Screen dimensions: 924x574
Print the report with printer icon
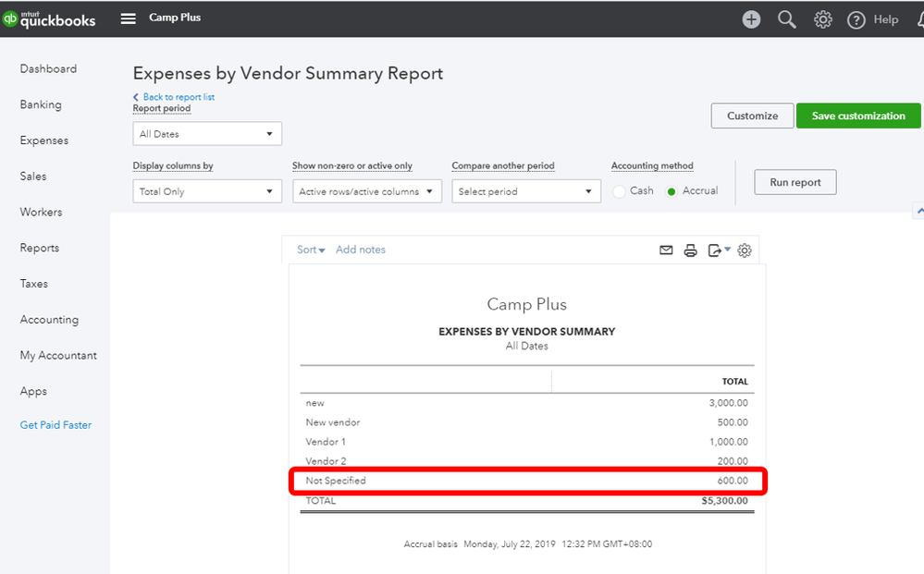pyautogui.click(x=690, y=250)
